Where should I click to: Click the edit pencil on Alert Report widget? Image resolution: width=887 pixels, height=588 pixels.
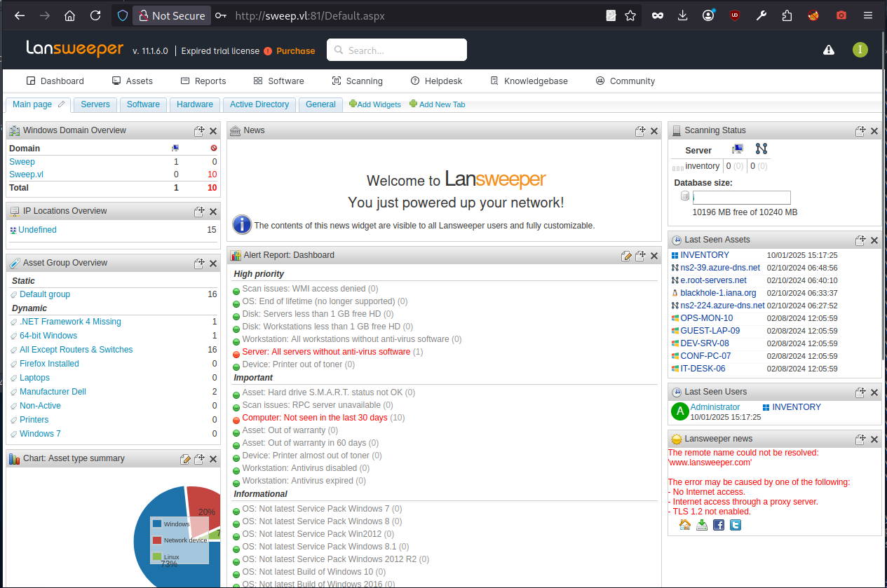626,256
